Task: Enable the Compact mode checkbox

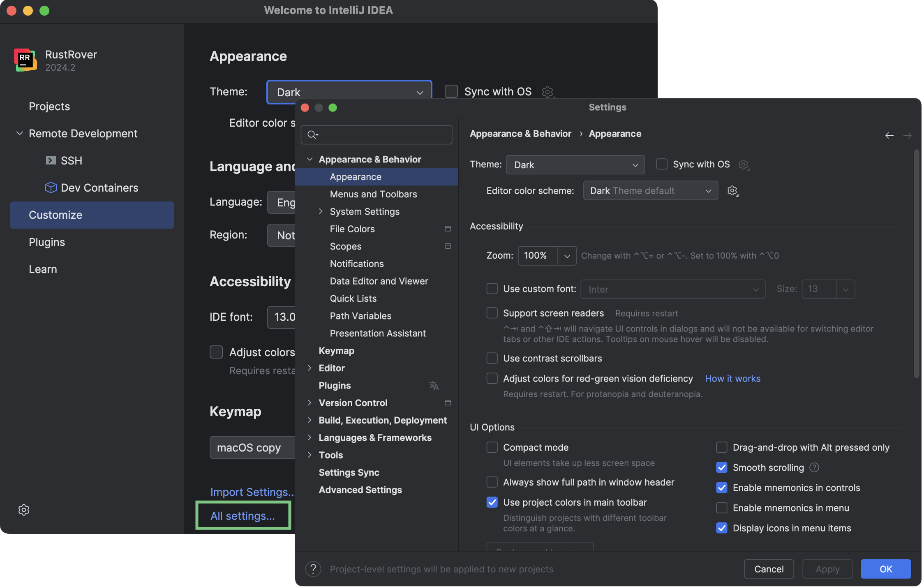Action: pos(492,447)
